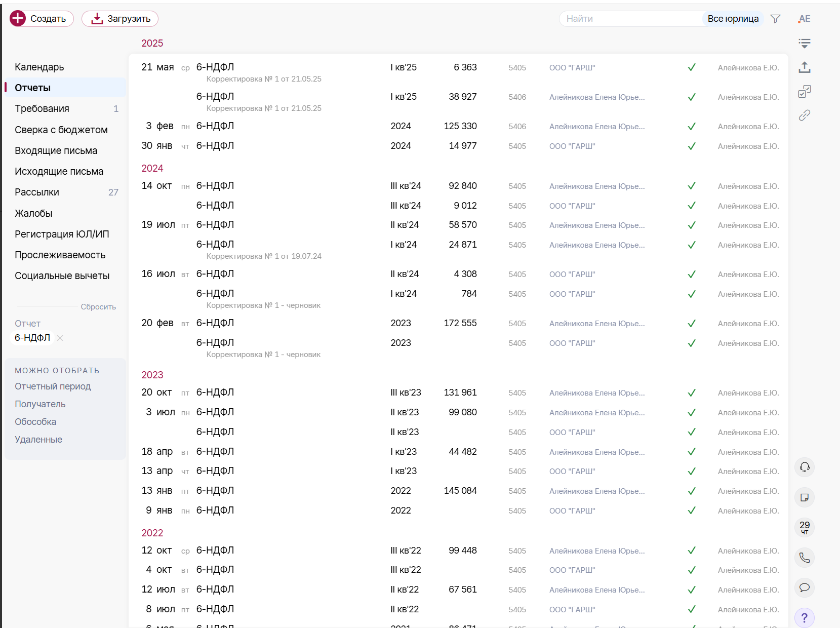Open the phone calls icon
This screenshot has height=628, width=840.
(805, 558)
